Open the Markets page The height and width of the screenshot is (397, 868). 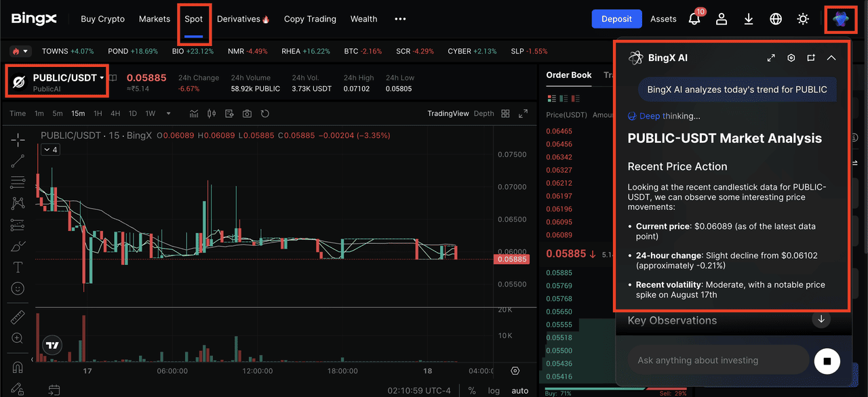pyautogui.click(x=155, y=19)
